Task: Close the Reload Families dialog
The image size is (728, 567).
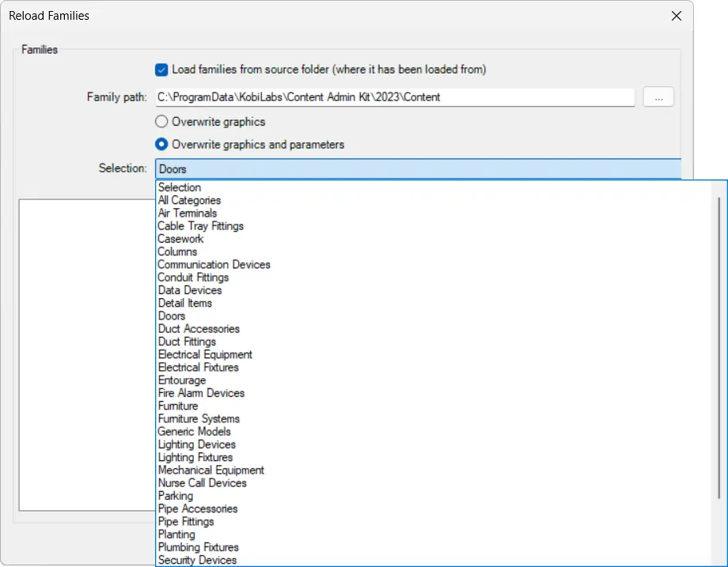Action: pyautogui.click(x=677, y=16)
